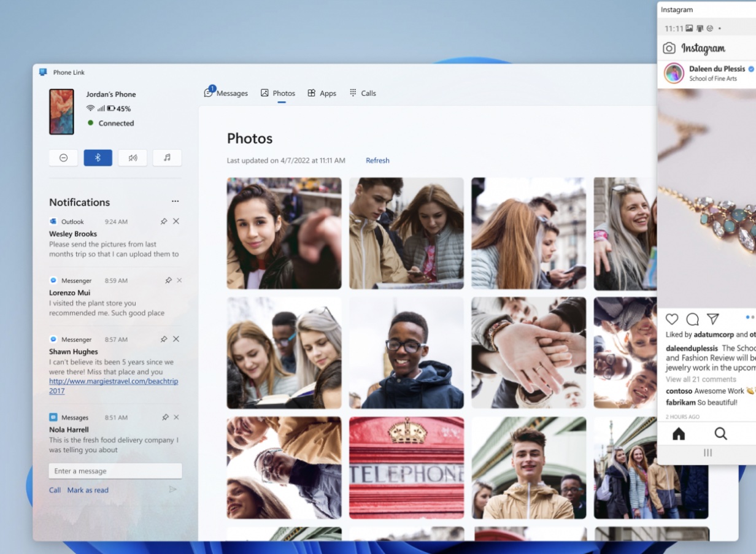
Task: Open photo of smiling man with glasses
Action: (406, 353)
